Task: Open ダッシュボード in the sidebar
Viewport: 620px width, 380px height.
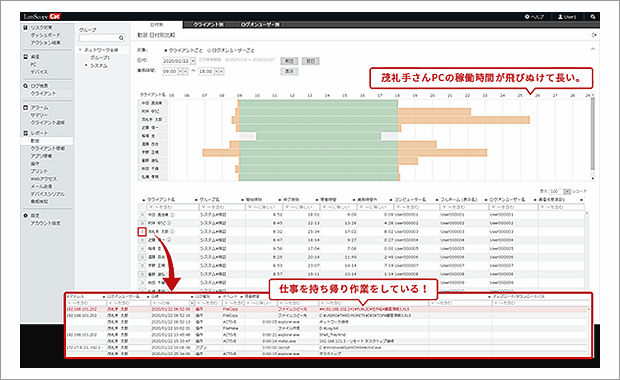Action: point(45,35)
